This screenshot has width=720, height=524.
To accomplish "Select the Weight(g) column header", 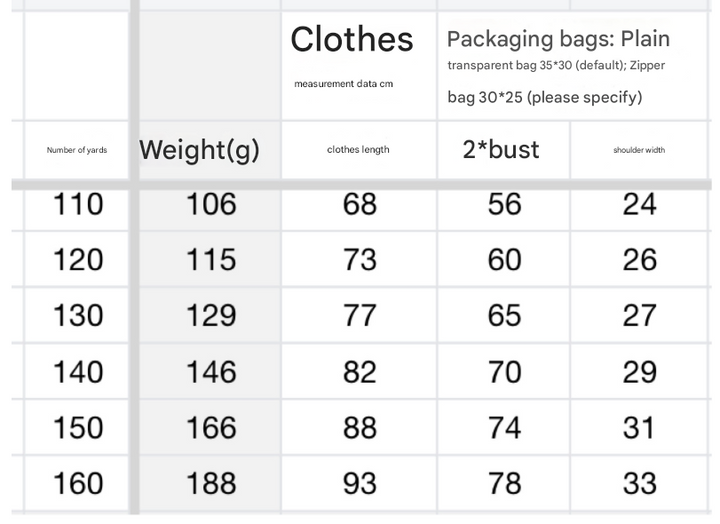I will coord(199,150).
